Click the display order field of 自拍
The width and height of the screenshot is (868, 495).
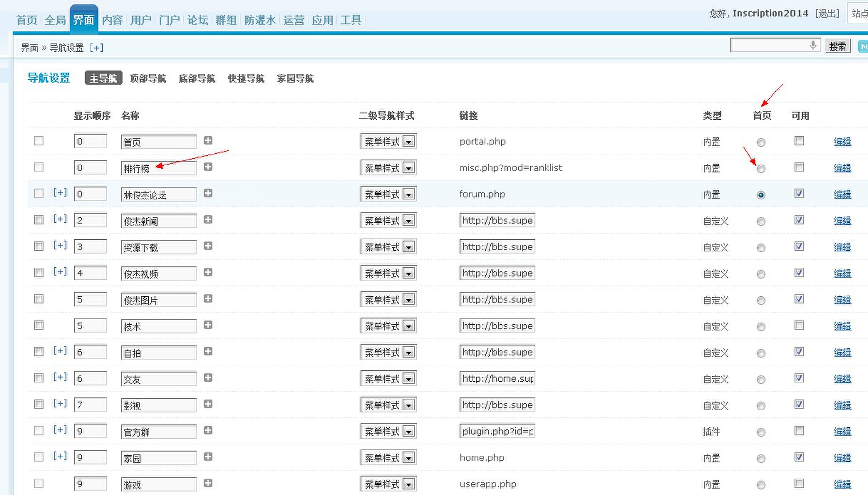(x=90, y=352)
